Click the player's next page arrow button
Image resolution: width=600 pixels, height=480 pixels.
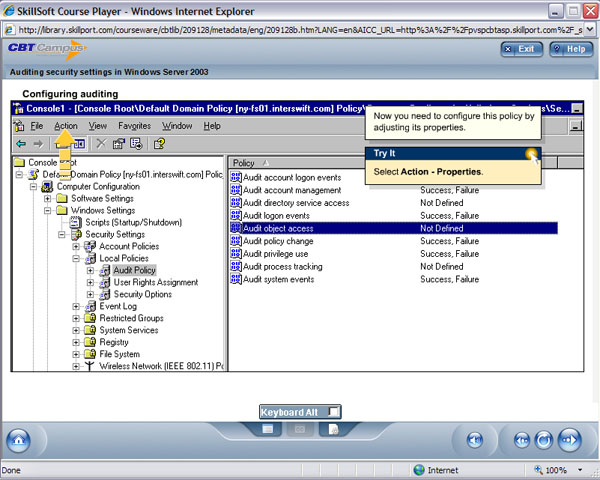pos(568,439)
